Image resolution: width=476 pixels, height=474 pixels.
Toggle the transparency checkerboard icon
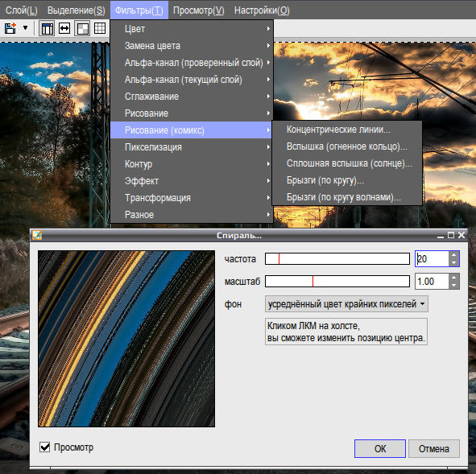[82, 28]
